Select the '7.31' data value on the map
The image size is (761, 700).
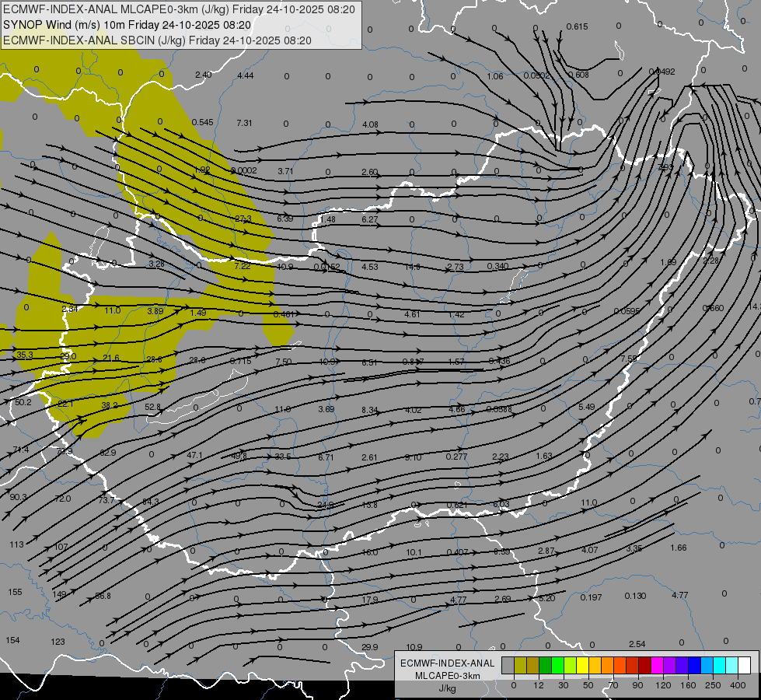(244, 123)
